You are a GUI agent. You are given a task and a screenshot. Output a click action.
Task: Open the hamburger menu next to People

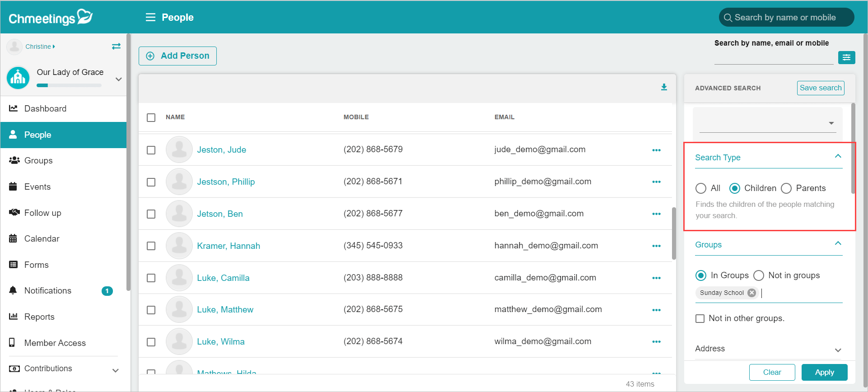pyautogui.click(x=150, y=17)
